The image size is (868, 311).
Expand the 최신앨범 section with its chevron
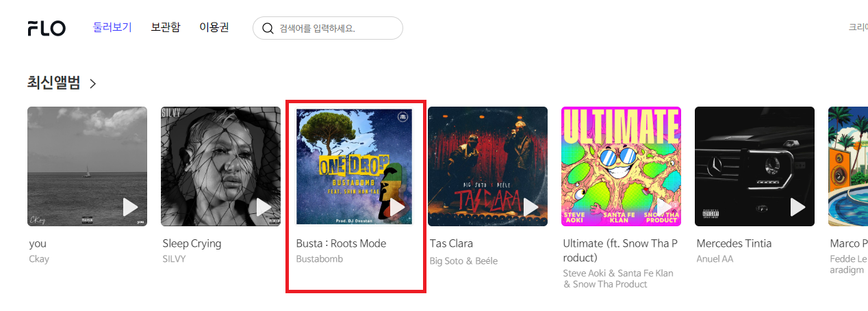[92, 83]
